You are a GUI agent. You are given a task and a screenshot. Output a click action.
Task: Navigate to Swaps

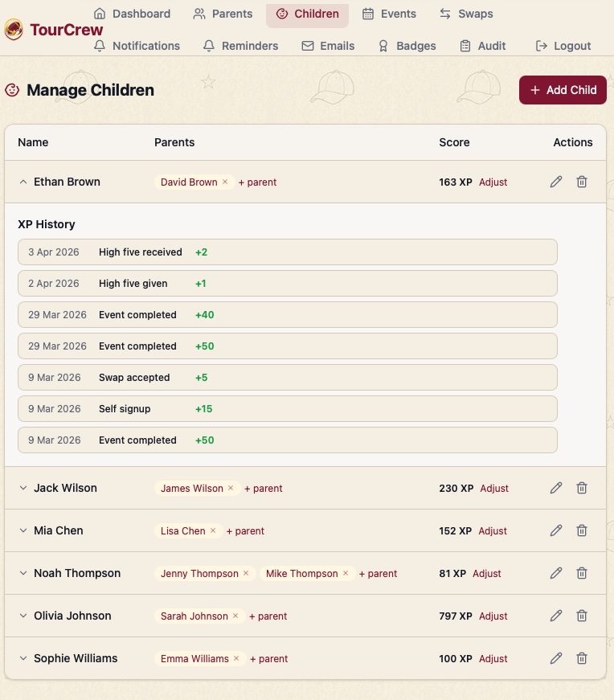466,14
